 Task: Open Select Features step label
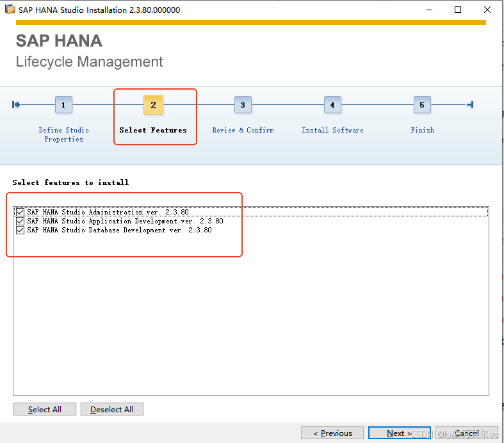pyautogui.click(x=153, y=130)
